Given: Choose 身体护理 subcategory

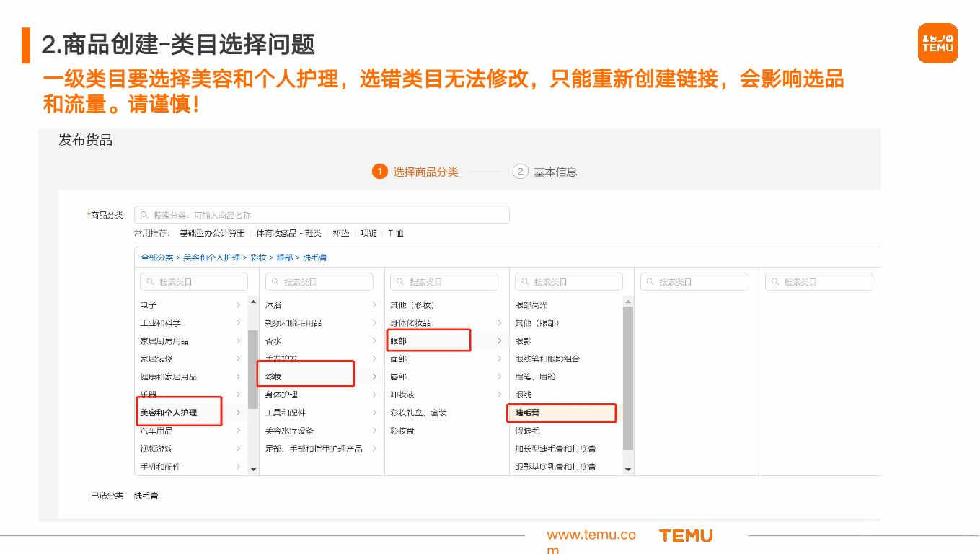Looking at the screenshot, I should pos(281,395).
